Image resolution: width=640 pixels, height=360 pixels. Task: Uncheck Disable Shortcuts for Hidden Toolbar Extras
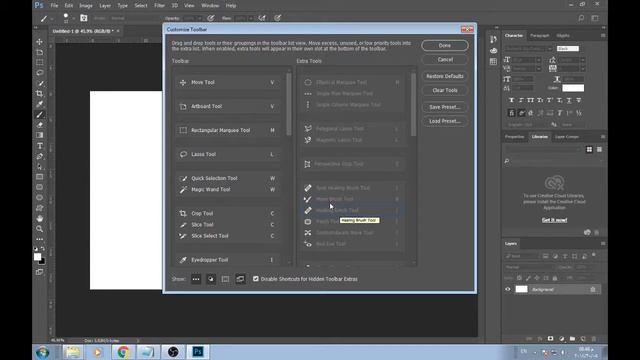tap(256, 279)
